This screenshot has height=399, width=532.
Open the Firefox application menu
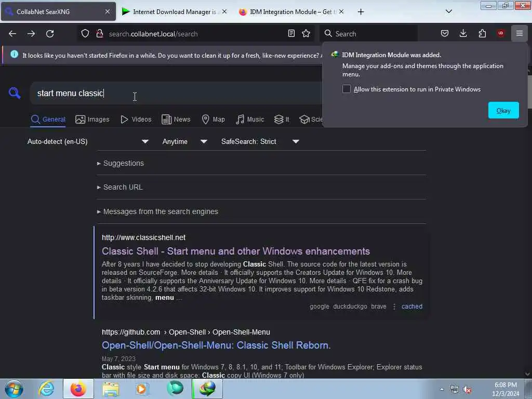520,33
